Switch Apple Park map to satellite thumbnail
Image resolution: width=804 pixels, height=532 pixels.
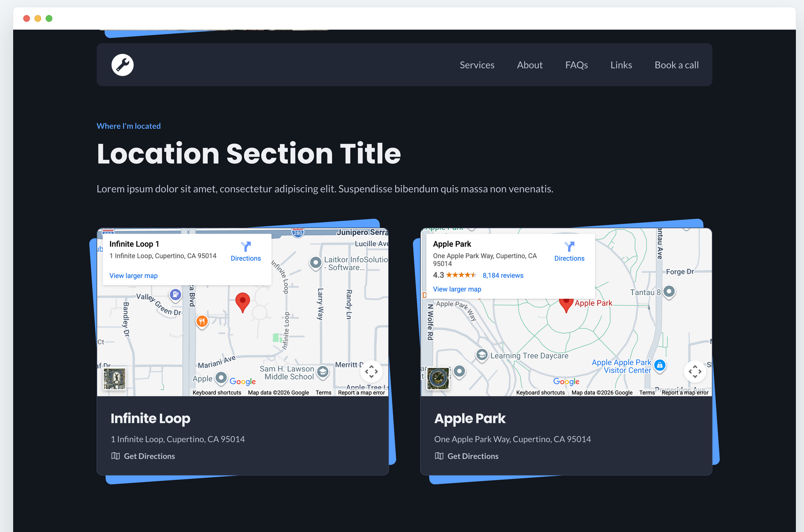[438, 378]
